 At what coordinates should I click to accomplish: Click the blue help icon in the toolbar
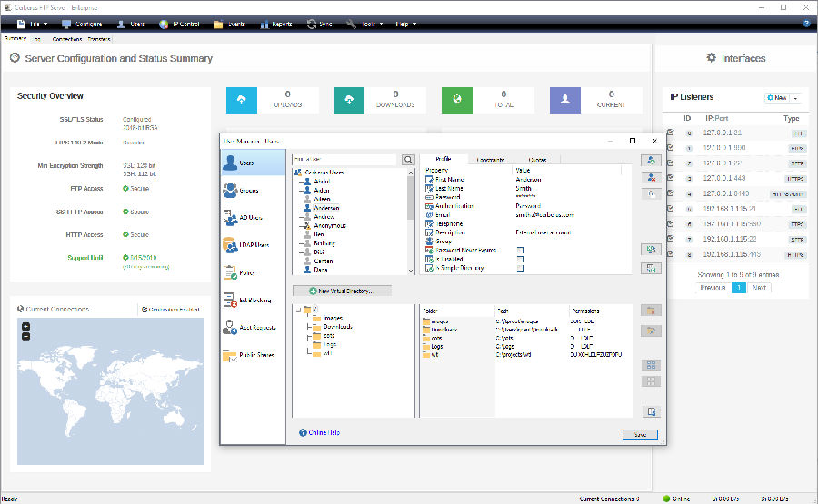806,24
